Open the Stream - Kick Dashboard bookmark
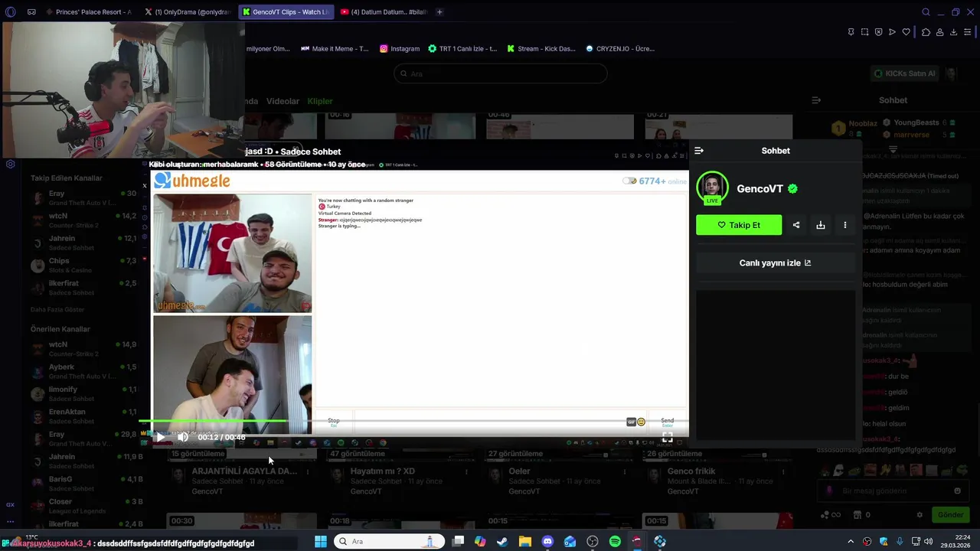The width and height of the screenshot is (980, 551). point(541,48)
